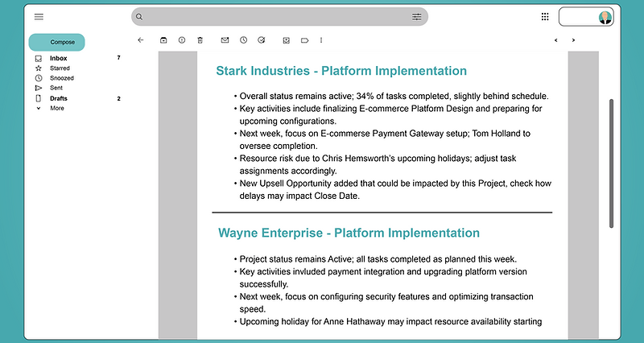Click the search magnifier icon
This screenshot has height=343, width=644.
[139, 17]
